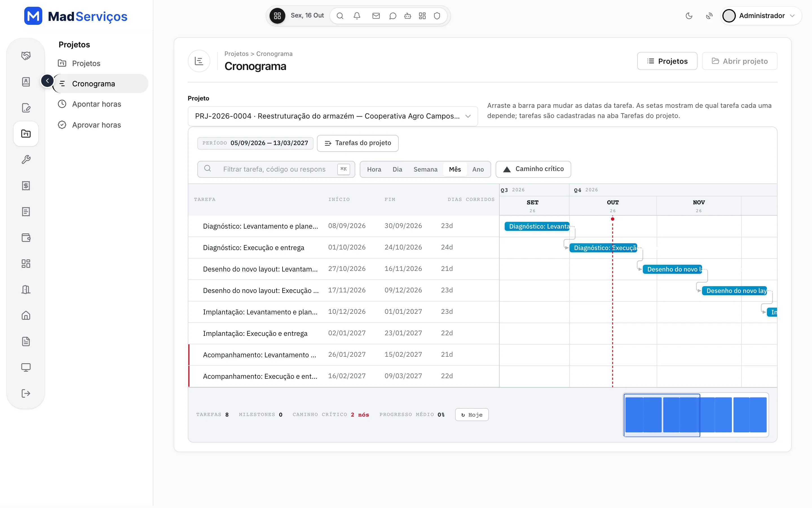Open the dollar receipt icon in the rail
Image resolution: width=812 pixels, height=508 pixels.
(x=26, y=186)
